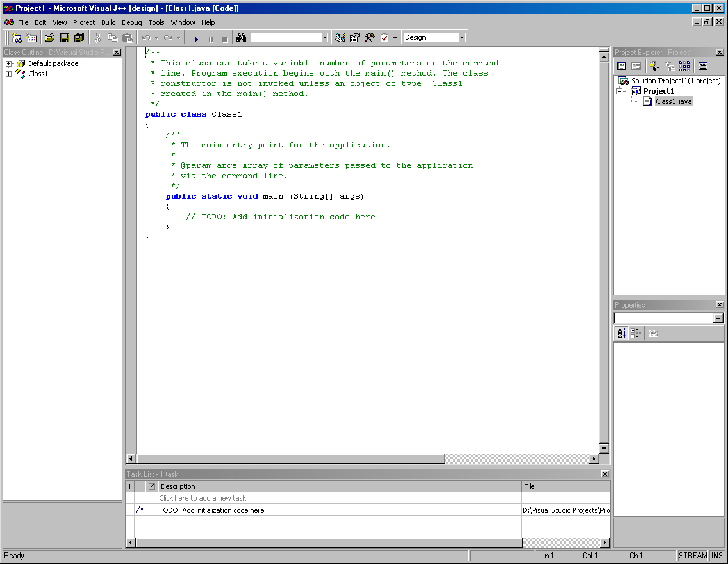Open the Design window layout dropdown
The image size is (728, 564).
(462, 38)
